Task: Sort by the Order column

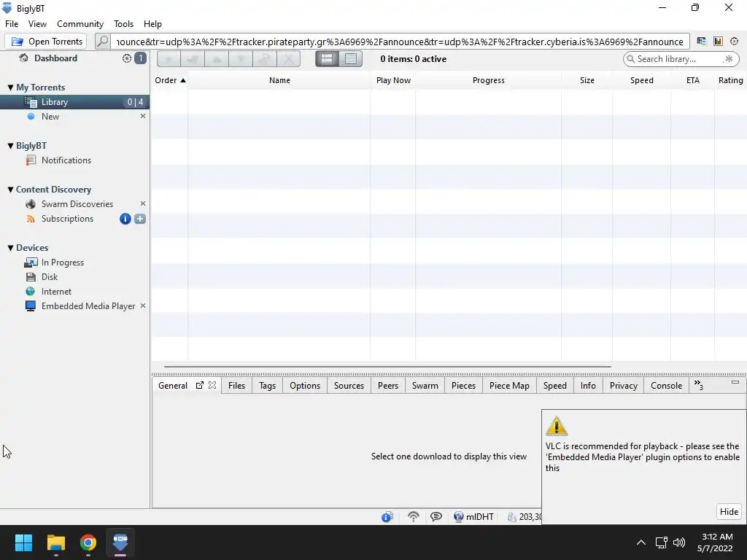Action: click(169, 80)
